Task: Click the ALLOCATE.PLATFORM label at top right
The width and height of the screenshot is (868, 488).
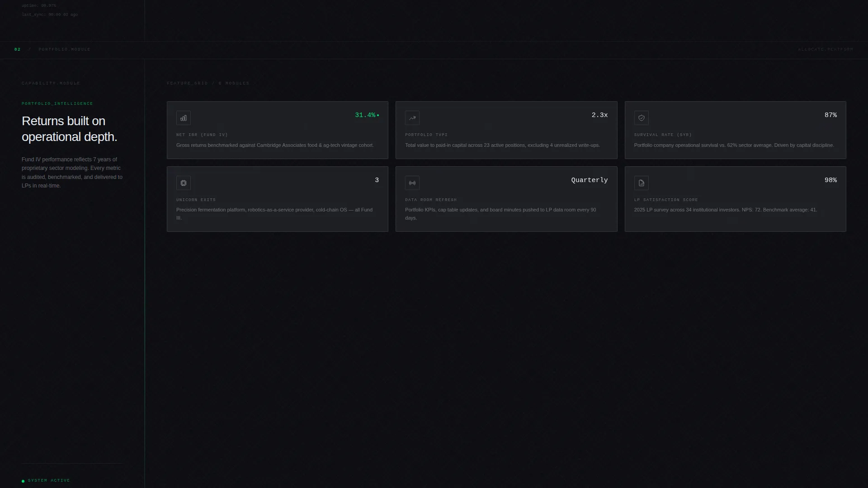Action: 826,49
